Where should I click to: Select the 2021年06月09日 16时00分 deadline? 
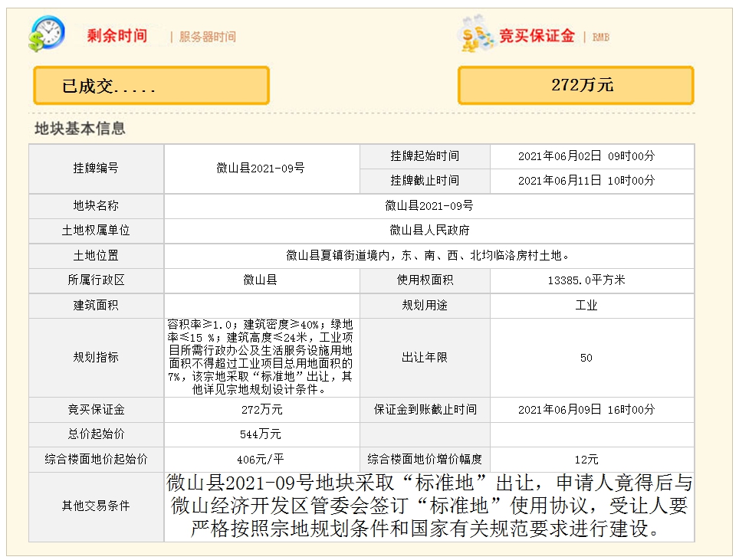point(586,410)
